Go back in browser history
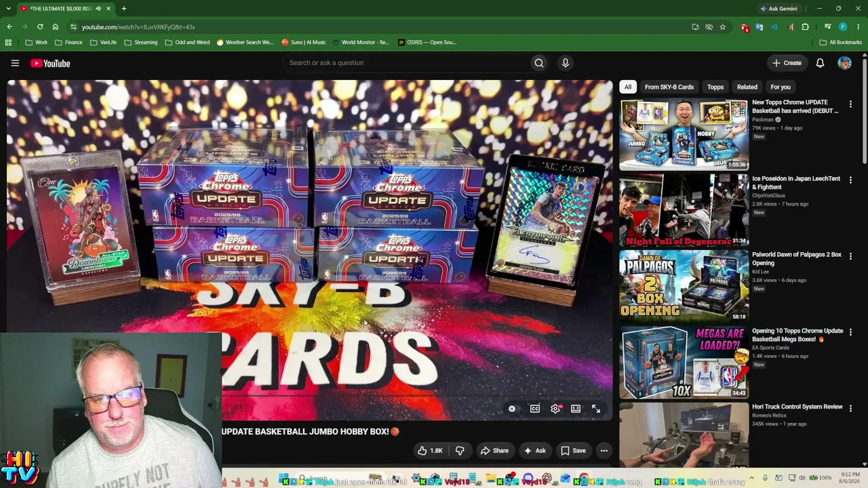This screenshot has width=868, height=488. click(x=9, y=27)
